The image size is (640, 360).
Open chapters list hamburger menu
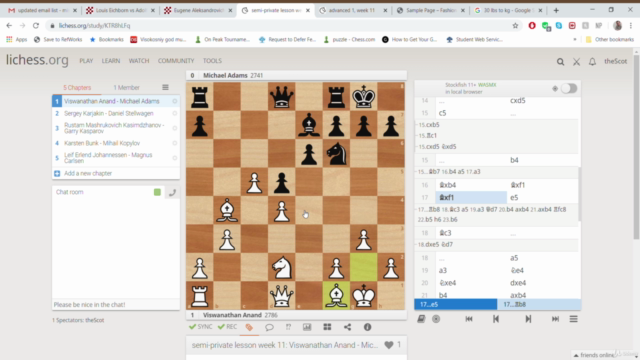click(x=165, y=87)
